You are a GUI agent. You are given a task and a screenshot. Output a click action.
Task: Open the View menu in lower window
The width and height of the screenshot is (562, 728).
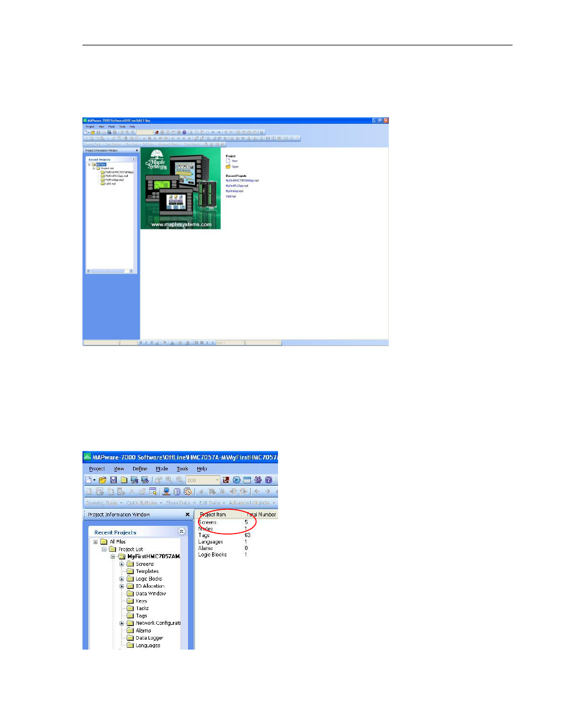pyautogui.click(x=119, y=469)
